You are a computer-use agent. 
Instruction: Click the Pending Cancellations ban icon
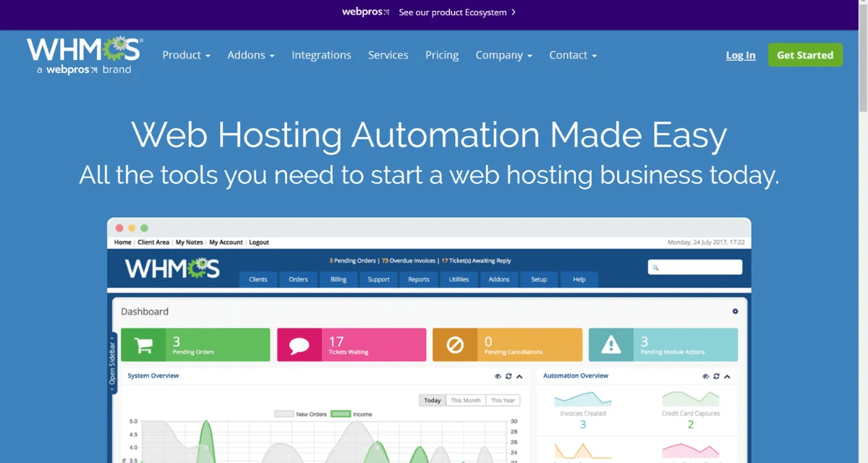[x=455, y=345]
